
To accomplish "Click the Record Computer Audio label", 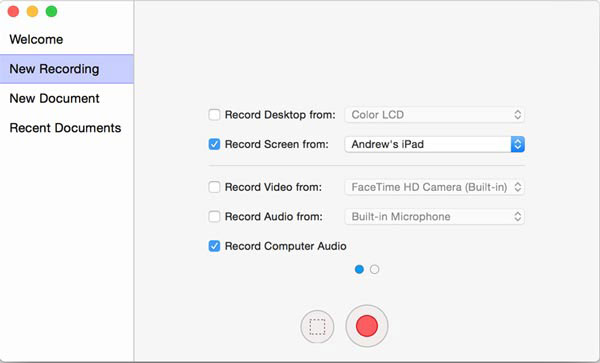I will (285, 246).
